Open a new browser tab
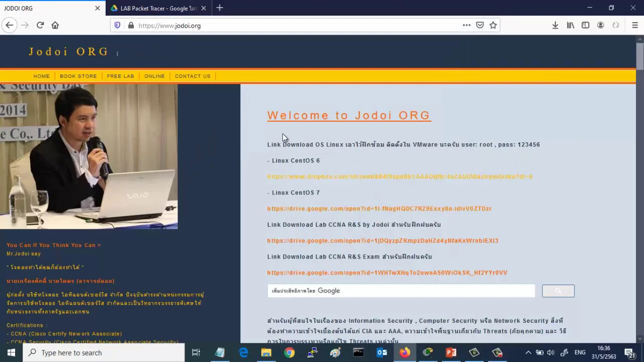The width and height of the screenshot is (644, 362). (x=219, y=8)
